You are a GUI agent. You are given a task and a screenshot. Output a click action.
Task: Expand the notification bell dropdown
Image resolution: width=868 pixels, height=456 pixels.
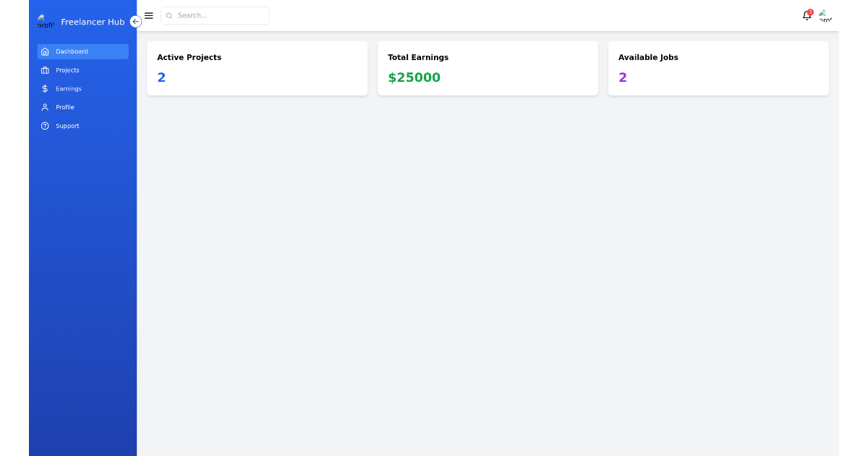click(x=806, y=16)
